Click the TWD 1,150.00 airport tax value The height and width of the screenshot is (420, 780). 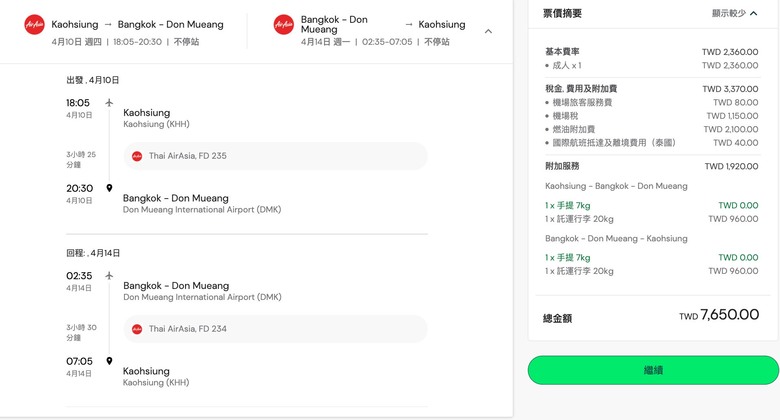tap(732, 116)
